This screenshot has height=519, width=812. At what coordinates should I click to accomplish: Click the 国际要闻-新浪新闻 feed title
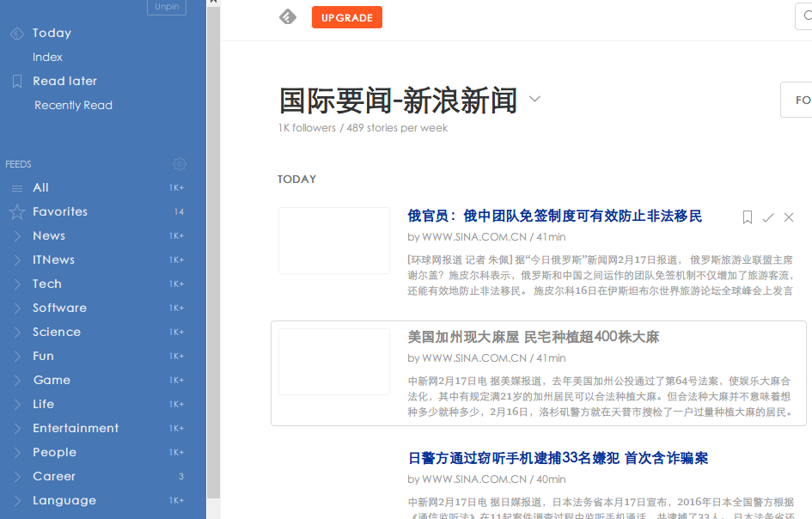(x=398, y=100)
